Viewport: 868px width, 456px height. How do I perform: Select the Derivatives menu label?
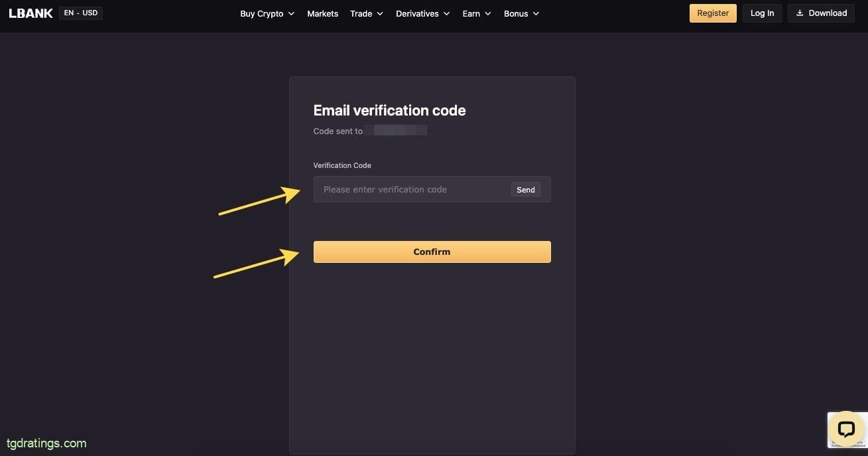(417, 14)
